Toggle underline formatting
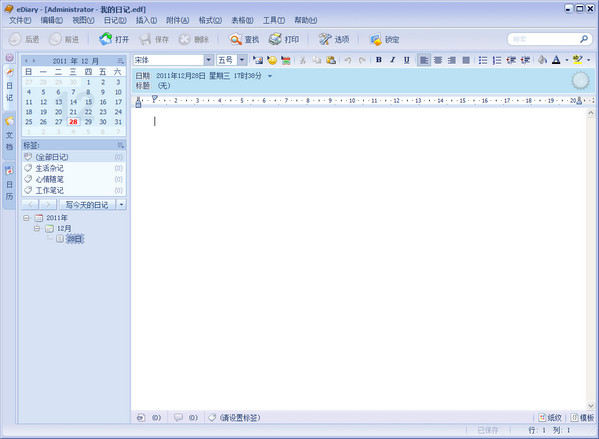 point(406,60)
